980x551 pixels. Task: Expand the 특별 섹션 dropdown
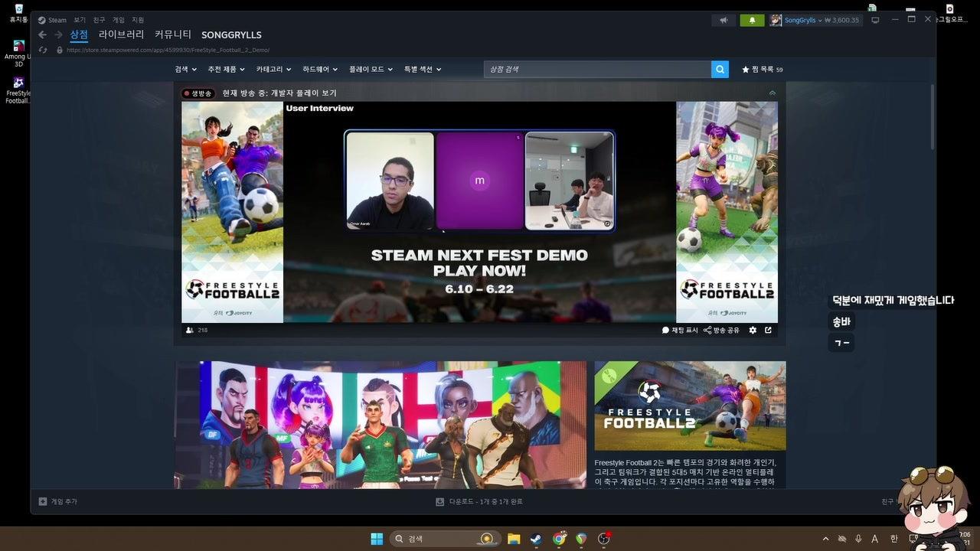[x=423, y=70]
